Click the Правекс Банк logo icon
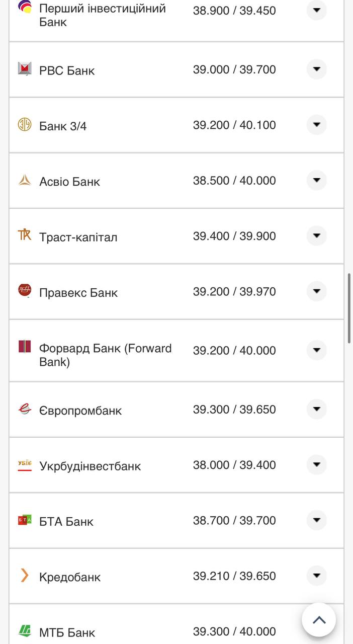The width and height of the screenshot is (353, 644). tap(25, 290)
